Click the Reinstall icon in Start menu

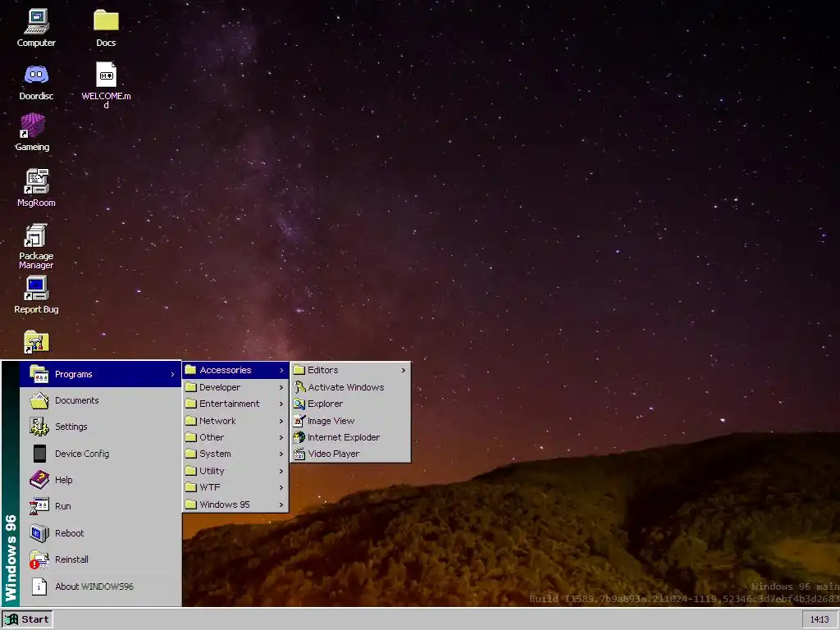tap(39, 559)
